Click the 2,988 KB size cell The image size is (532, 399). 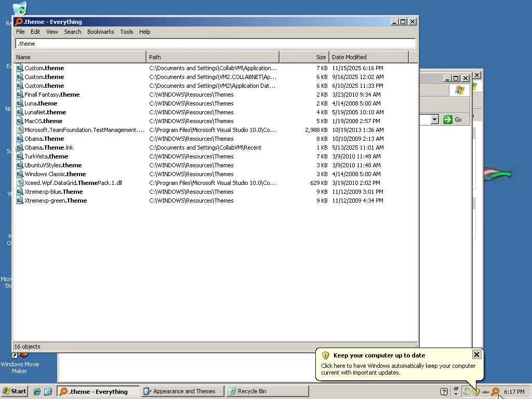(x=316, y=129)
